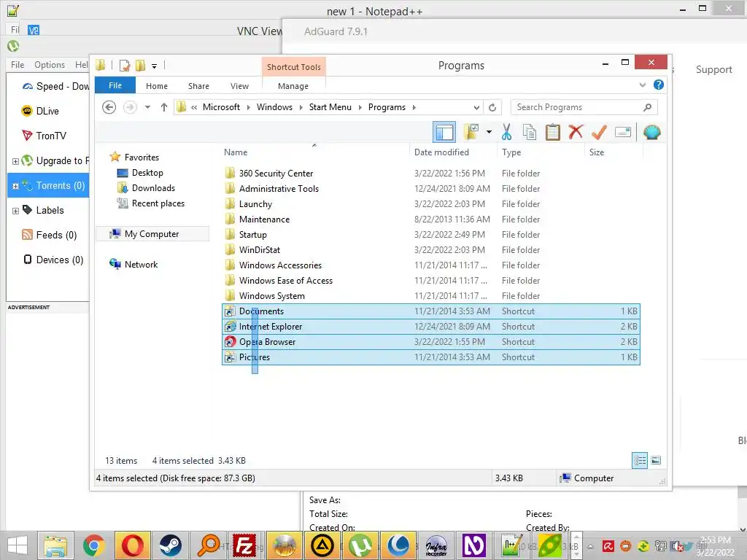
Task: Open the folder options dropdown arrow
Action: coord(489,132)
